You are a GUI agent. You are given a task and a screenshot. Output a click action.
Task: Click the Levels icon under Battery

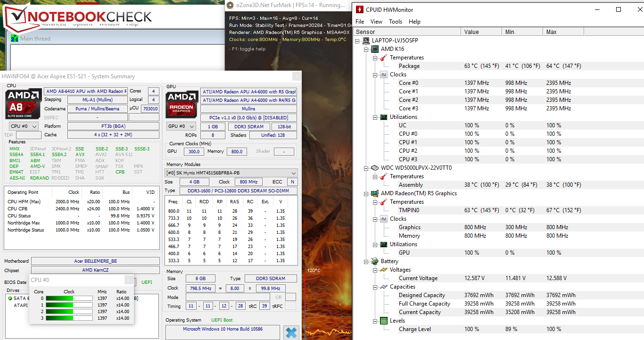pyautogui.click(x=383, y=321)
